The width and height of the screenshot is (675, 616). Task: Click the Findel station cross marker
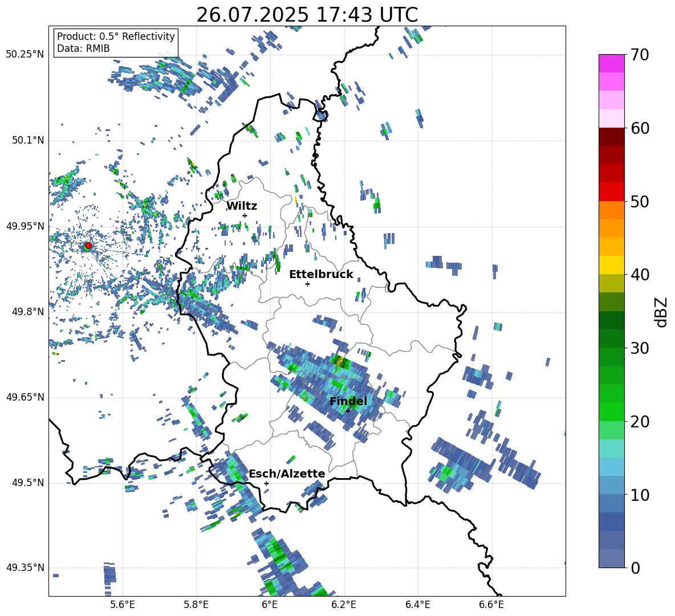(348, 411)
